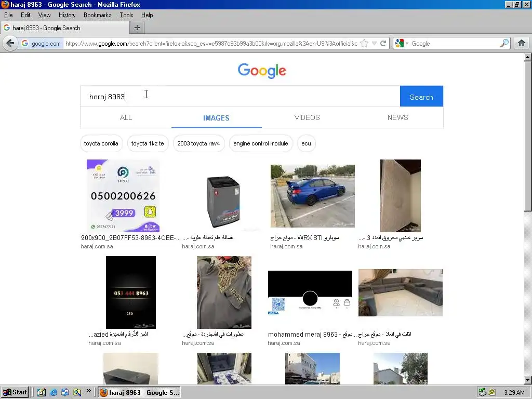
Task: Click the system tray network icon
Action: pyautogui.click(x=483, y=393)
